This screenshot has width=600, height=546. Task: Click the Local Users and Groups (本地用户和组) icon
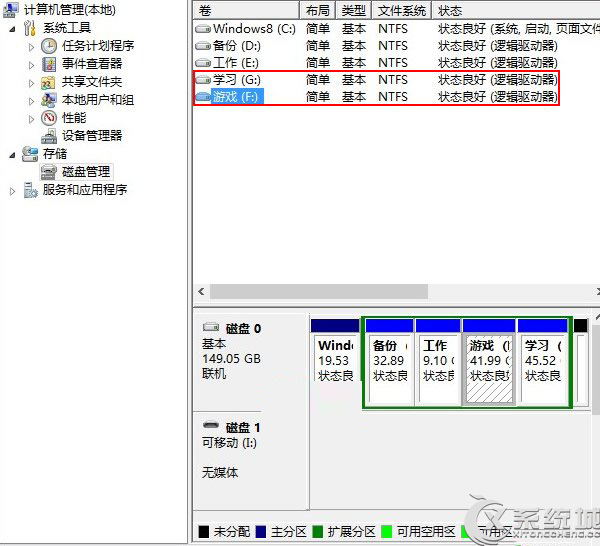click(48, 100)
